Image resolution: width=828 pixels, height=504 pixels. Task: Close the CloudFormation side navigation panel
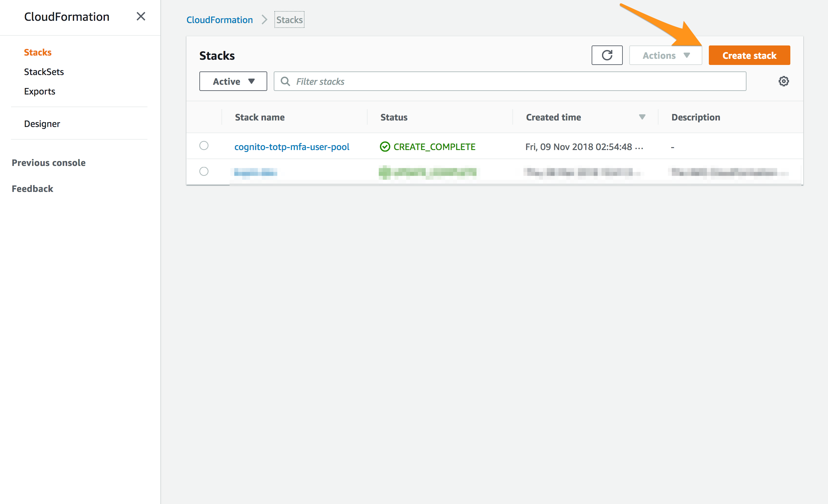[x=141, y=17]
